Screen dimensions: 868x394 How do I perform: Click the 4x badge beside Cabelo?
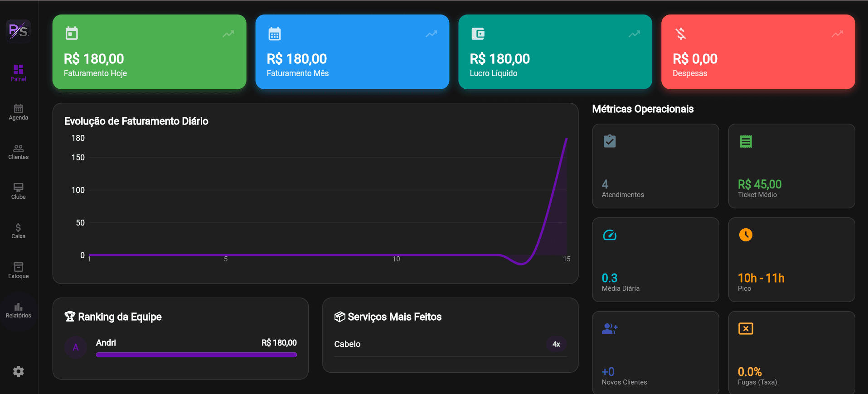click(x=556, y=344)
